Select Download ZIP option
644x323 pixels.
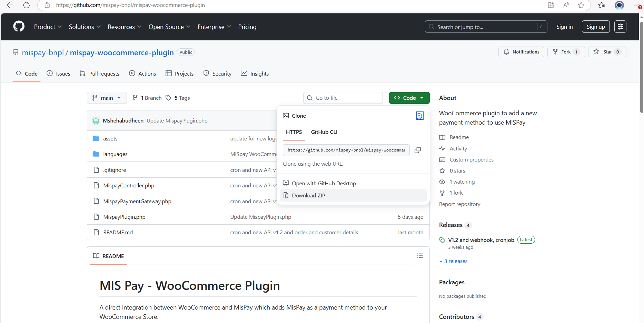(308, 195)
